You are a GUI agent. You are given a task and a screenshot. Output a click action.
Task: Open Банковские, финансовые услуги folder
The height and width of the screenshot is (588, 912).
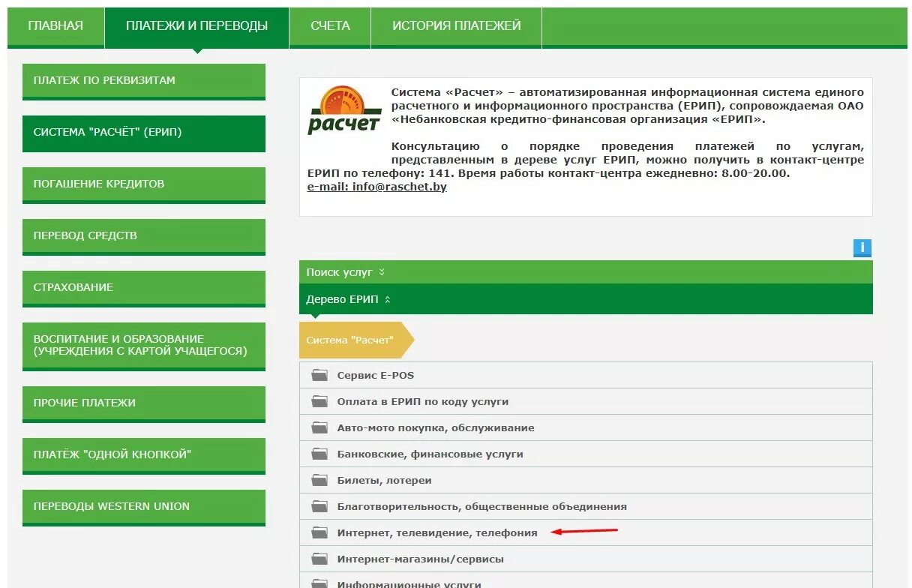pyautogui.click(x=586, y=454)
